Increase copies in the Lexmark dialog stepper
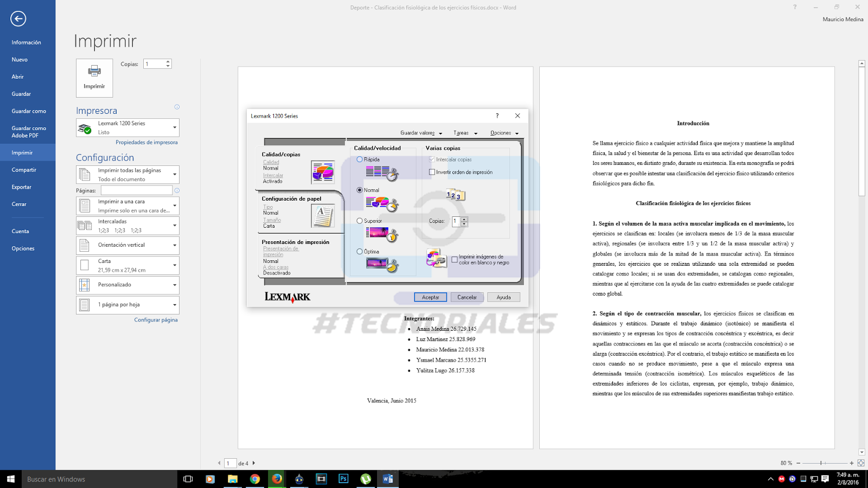This screenshot has width=868, height=488. [464, 219]
